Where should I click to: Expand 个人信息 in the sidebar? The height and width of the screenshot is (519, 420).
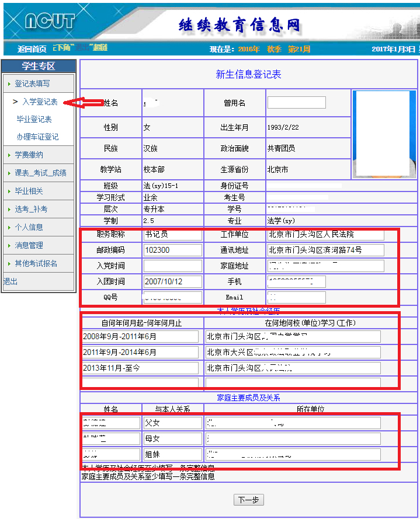[x=29, y=227]
